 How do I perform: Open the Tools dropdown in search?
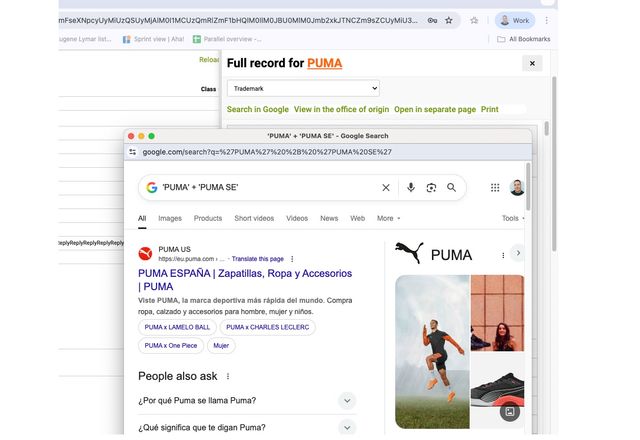513,218
